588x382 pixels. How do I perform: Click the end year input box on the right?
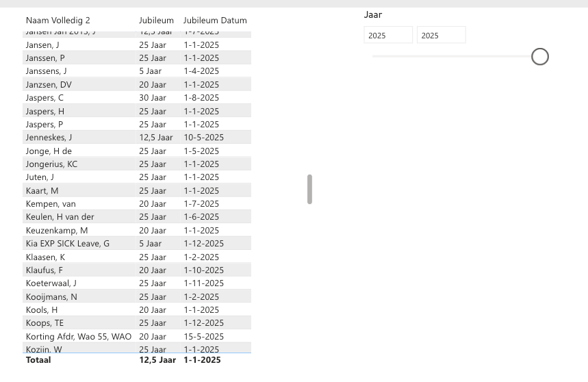tap(441, 36)
